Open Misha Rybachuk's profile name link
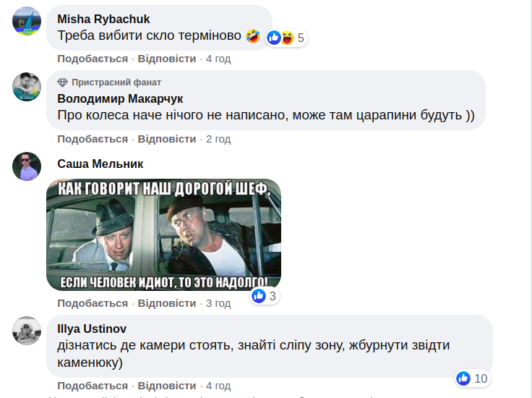Image resolution: width=532 pixels, height=398 pixels. (103, 19)
